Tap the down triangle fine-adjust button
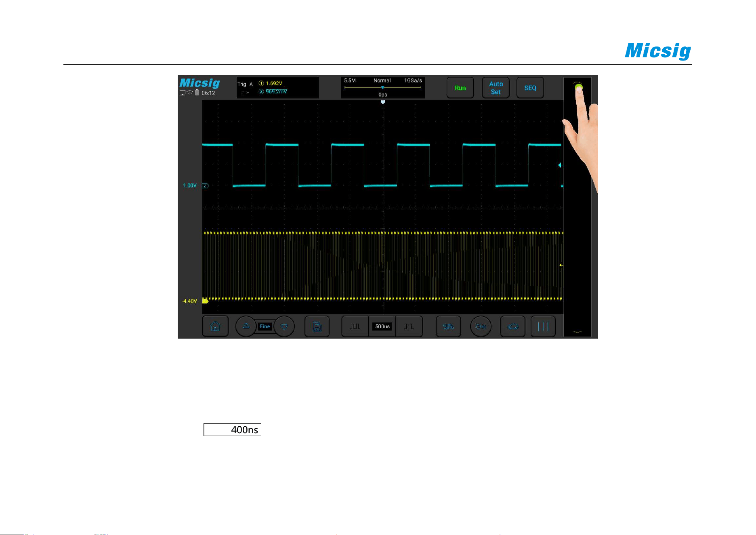 pyautogui.click(x=284, y=326)
